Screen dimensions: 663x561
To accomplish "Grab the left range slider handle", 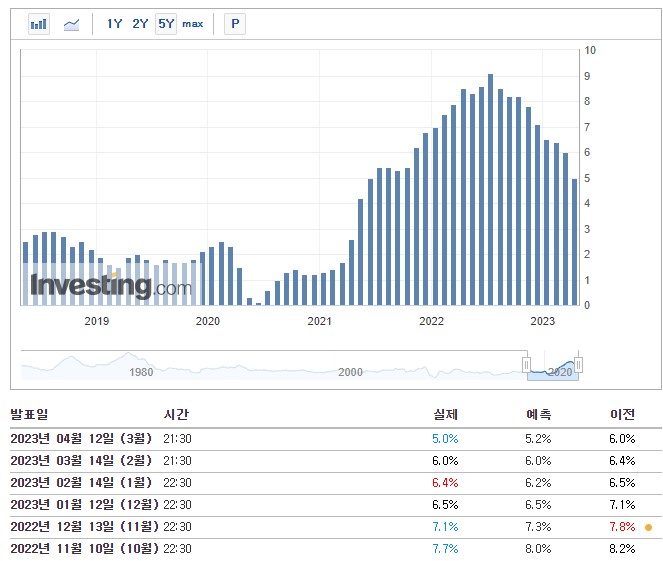I will [x=526, y=364].
